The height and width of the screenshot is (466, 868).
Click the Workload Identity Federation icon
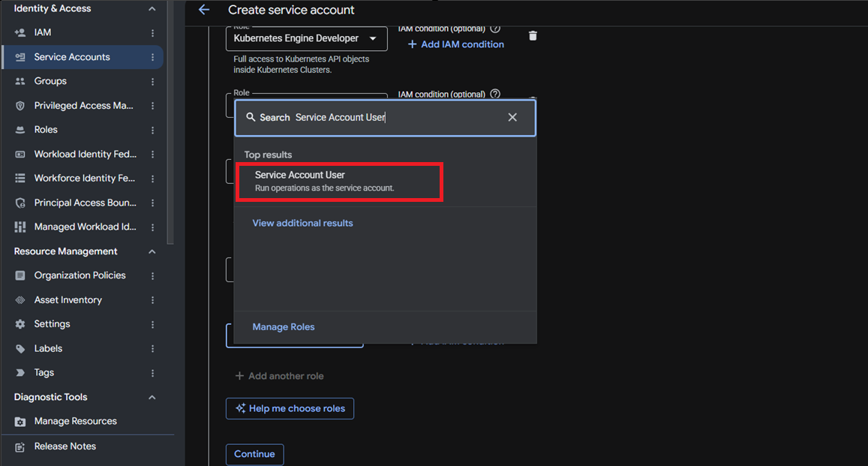(x=20, y=154)
